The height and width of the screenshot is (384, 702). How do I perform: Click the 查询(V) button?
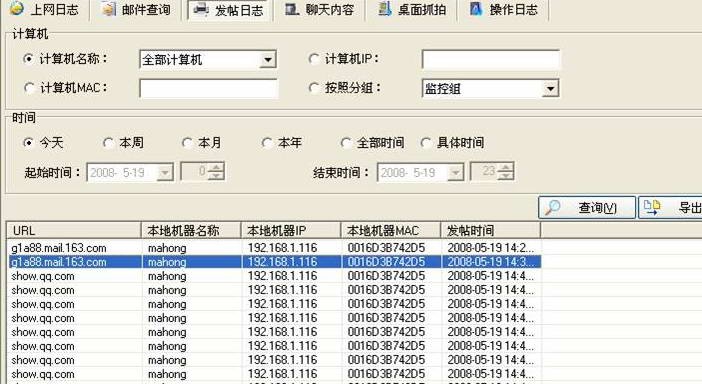586,207
